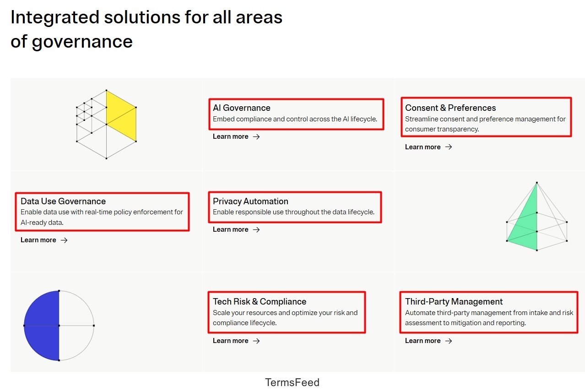585x392 pixels.
Task: Click the arrow icon under Consent & Preferences
Action: point(449,147)
